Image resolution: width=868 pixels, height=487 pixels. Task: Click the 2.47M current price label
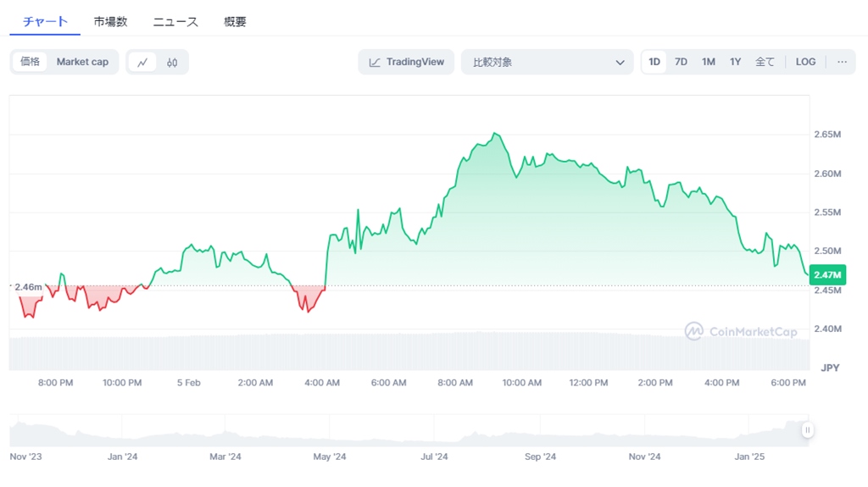click(827, 274)
